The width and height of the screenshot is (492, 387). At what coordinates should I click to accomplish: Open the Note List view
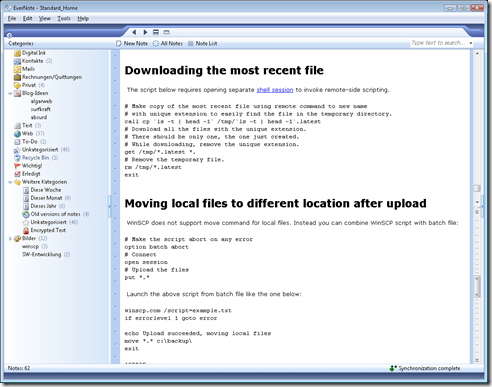click(x=202, y=43)
